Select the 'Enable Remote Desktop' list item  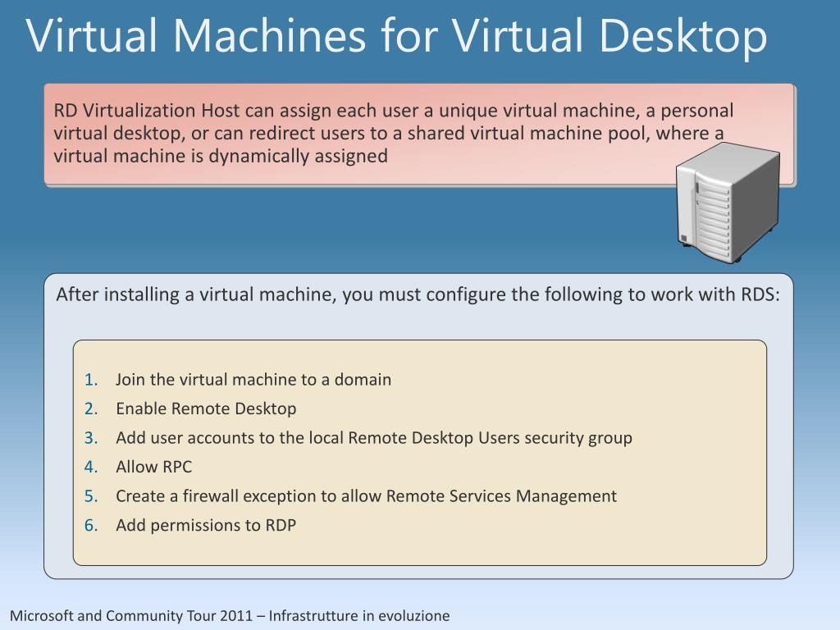pyautogui.click(x=206, y=409)
